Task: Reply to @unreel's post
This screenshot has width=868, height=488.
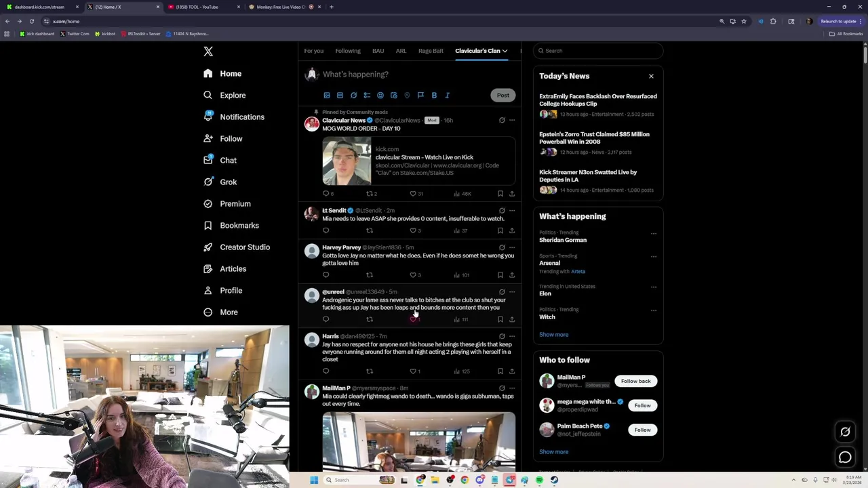Action: click(x=326, y=319)
